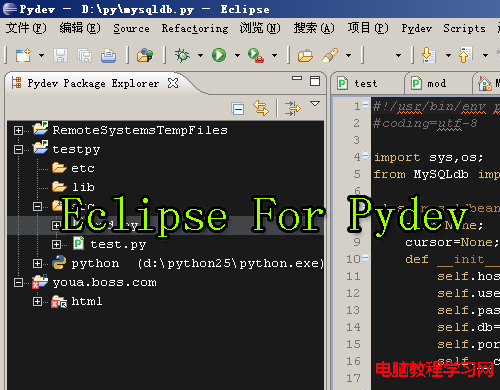Open the Next Annotation dropdown arrow
The height and width of the screenshot is (390, 500).
(x=448, y=55)
